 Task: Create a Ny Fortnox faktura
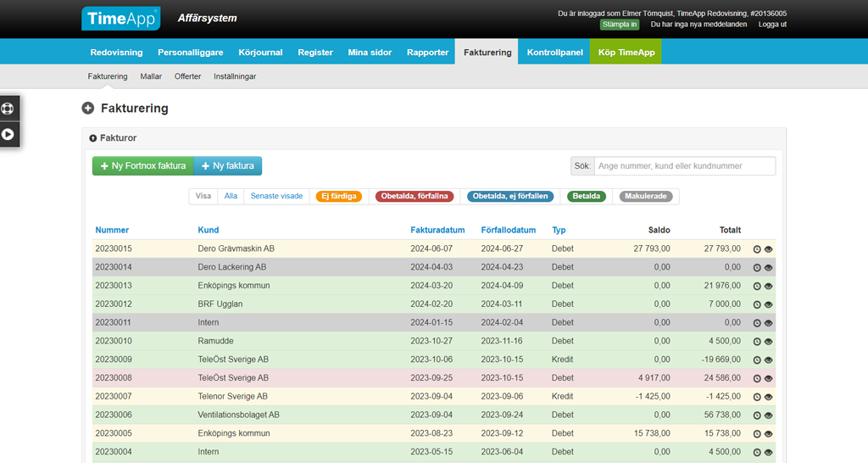(x=142, y=166)
